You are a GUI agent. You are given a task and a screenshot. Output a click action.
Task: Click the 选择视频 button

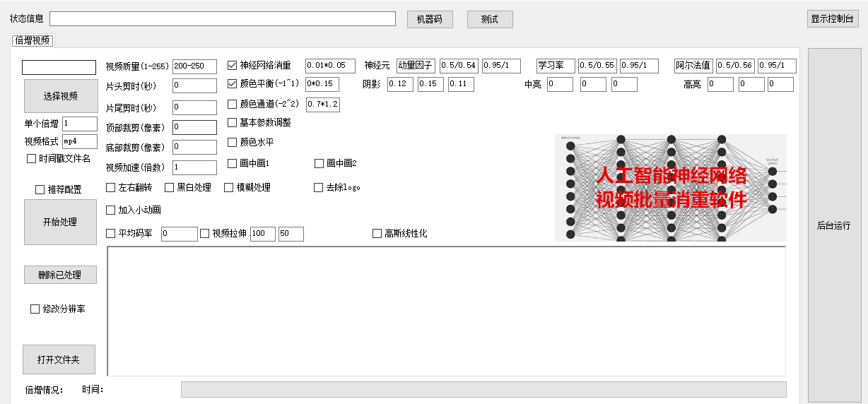coord(60,96)
